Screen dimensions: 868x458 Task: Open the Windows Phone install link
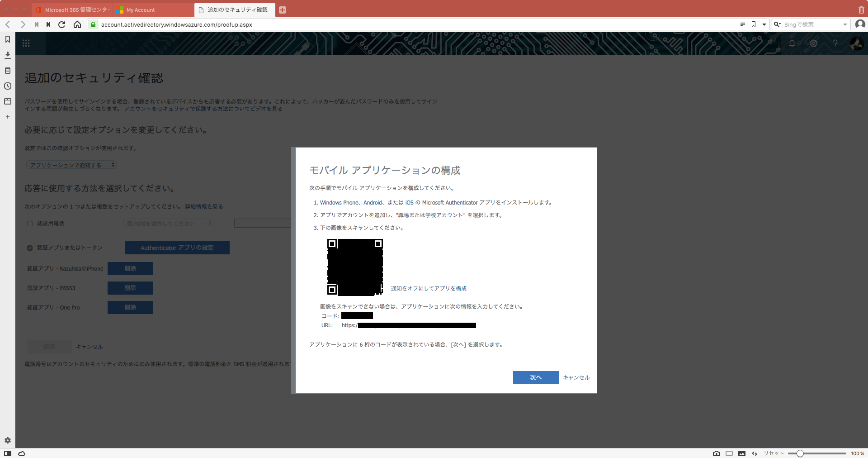tap(339, 203)
